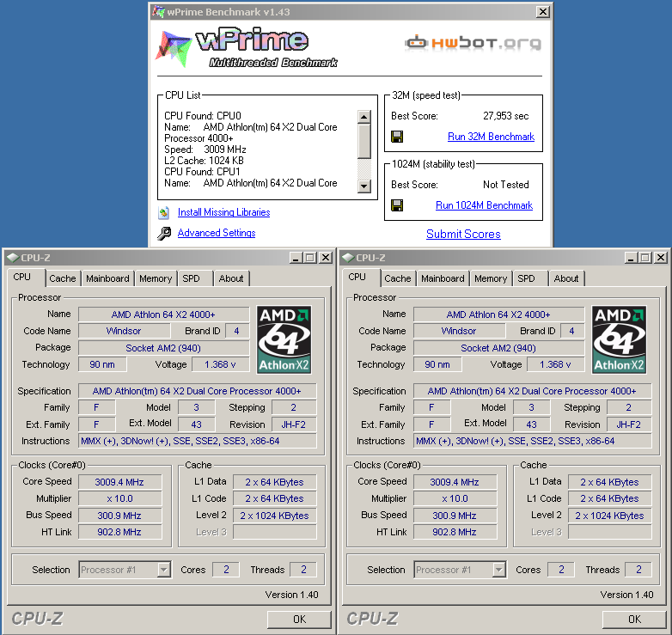
Task: Click Speed: 3009 MHz line in CPU List
Action: tap(205, 150)
